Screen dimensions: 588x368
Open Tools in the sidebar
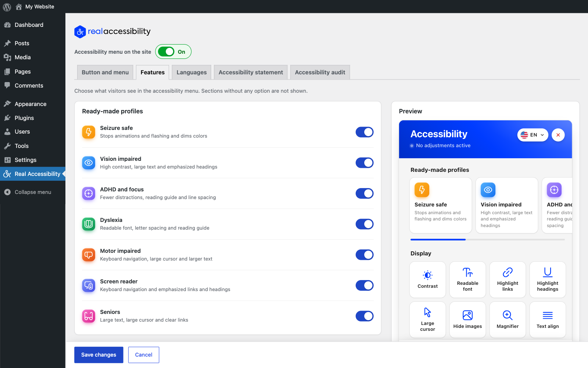click(x=33, y=146)
